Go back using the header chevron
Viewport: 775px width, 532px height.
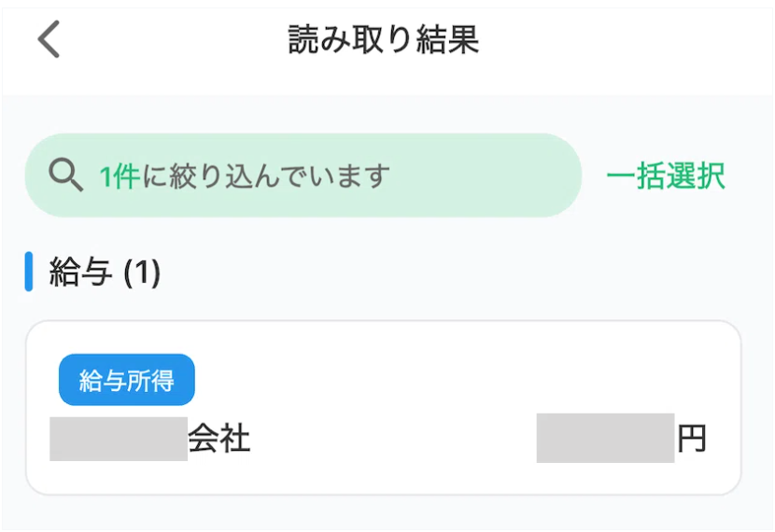(49, 40)
